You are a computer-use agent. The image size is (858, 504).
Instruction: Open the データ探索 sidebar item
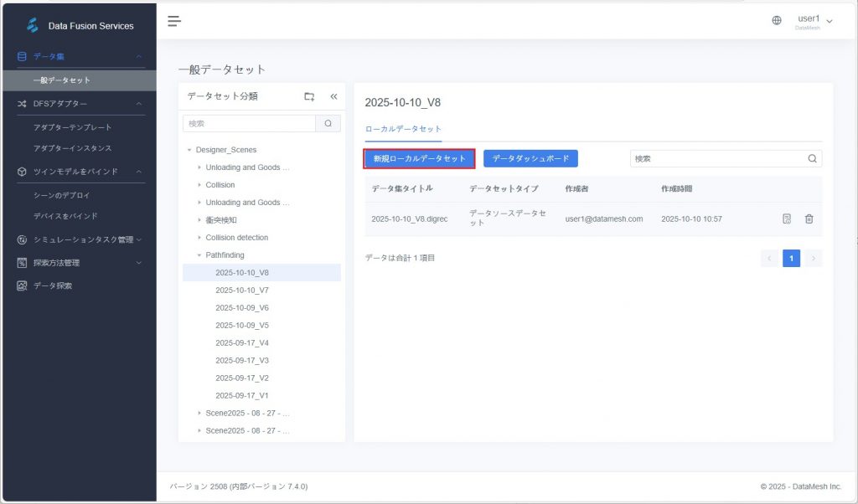[x=52, y=285]
